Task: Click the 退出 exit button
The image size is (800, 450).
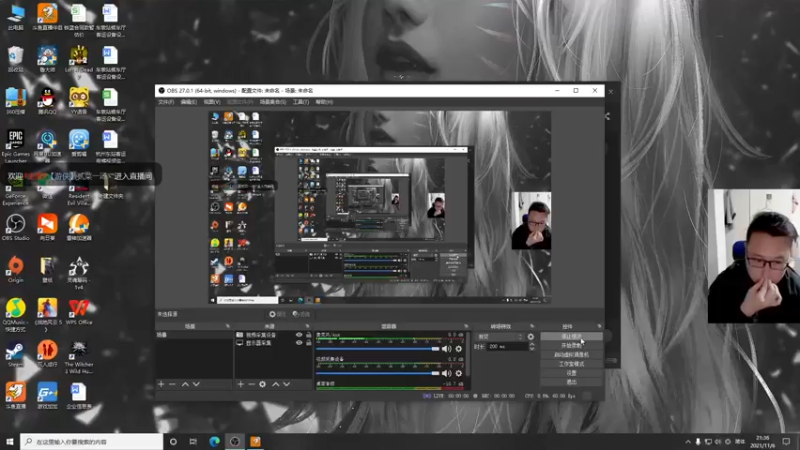Action: click(571, 382)
